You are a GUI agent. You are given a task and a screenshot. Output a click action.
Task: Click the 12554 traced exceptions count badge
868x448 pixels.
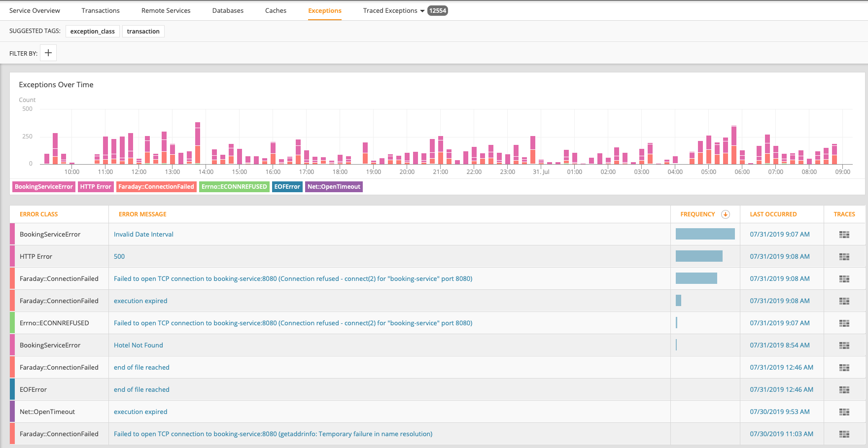coord(437,11)
